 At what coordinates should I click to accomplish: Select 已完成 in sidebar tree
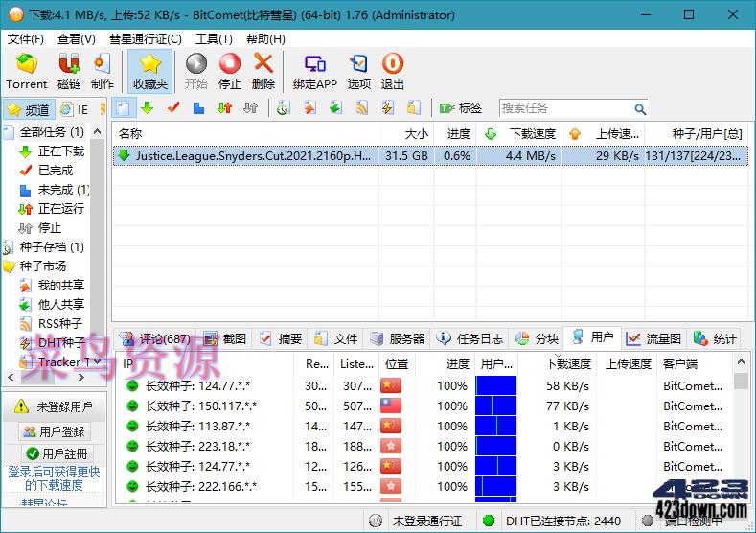click(x=56, y=171)
